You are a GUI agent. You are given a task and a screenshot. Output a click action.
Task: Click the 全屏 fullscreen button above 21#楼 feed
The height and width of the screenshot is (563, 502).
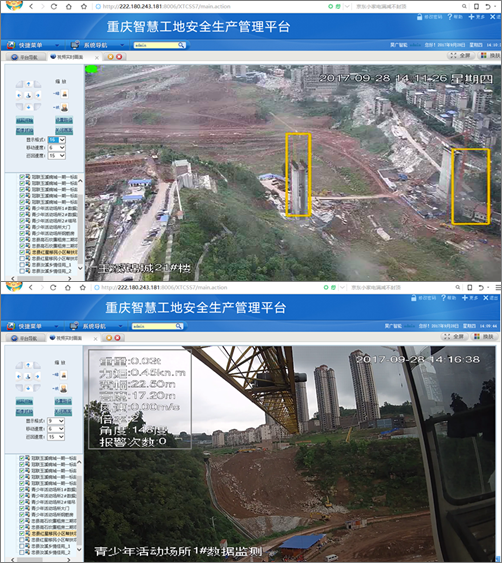(461, 56)
